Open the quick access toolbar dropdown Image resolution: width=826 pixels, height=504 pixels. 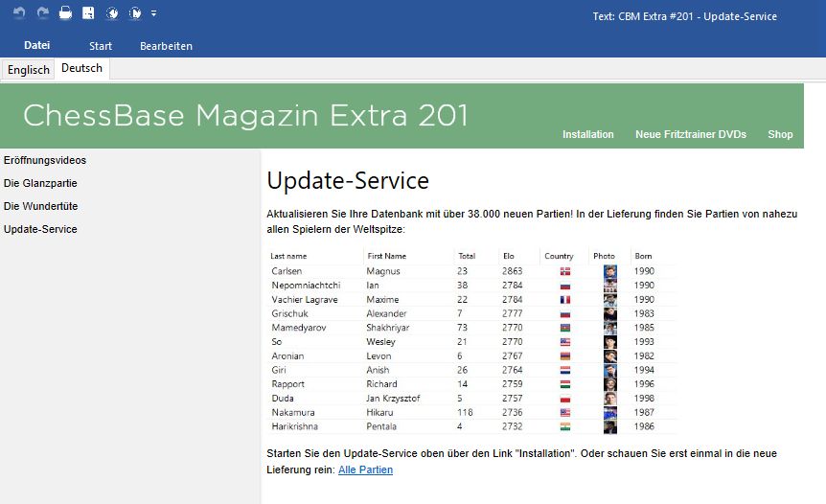[x=154, y=13]
